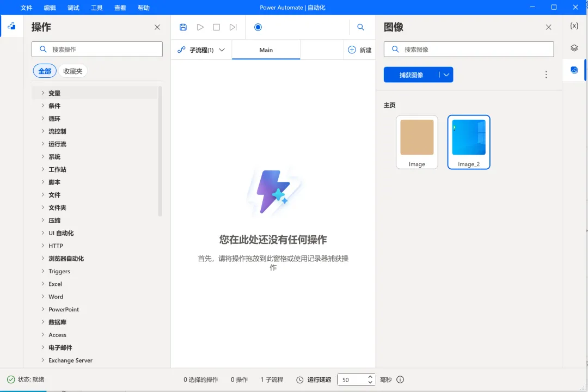Open the 工具 menu
This screenshot has height=392, width=588.
tap(97, 8)
